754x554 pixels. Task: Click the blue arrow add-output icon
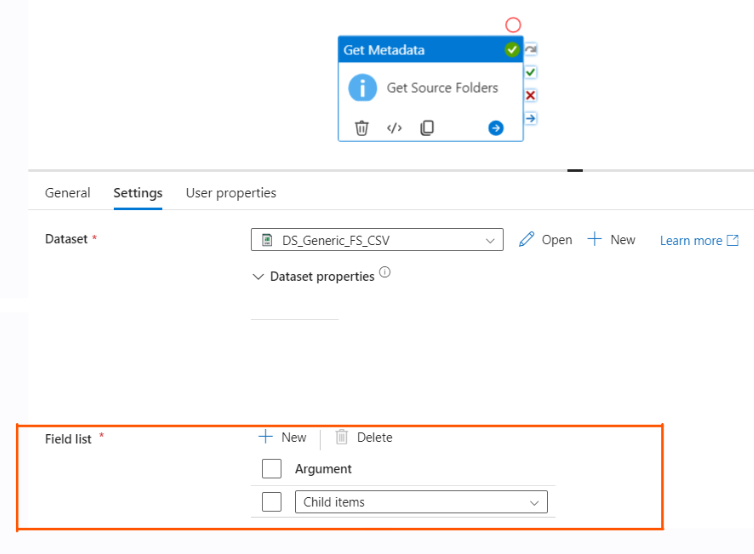pyautogui.click(x=495, y=128)
